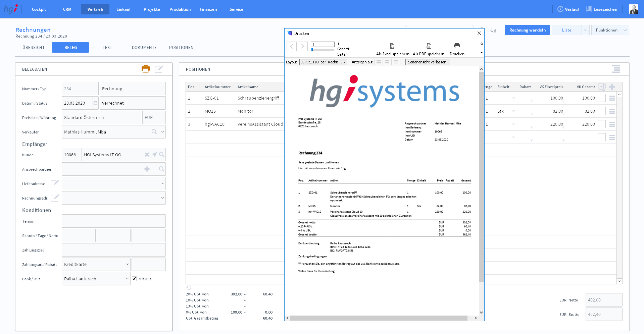This screenshot has height=334, width=644.
Task: Click the Als Excel speichern icon
Action: click(392, 46)
